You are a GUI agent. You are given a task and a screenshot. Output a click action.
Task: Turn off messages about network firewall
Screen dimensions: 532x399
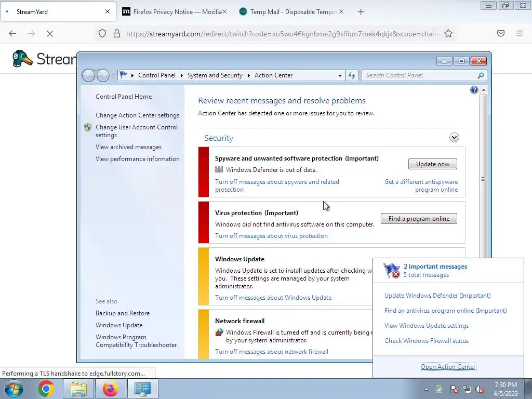point(271,352)
